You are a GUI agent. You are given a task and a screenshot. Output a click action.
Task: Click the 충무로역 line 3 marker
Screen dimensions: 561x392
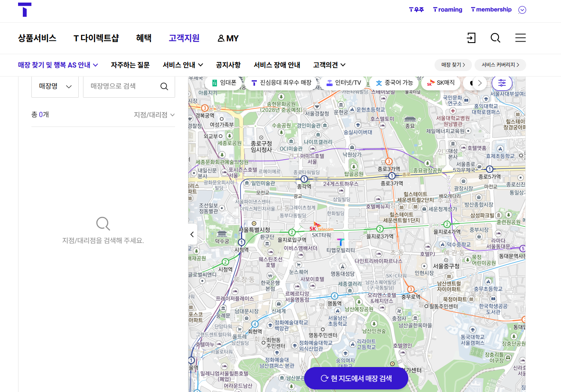tap(410, 289)
